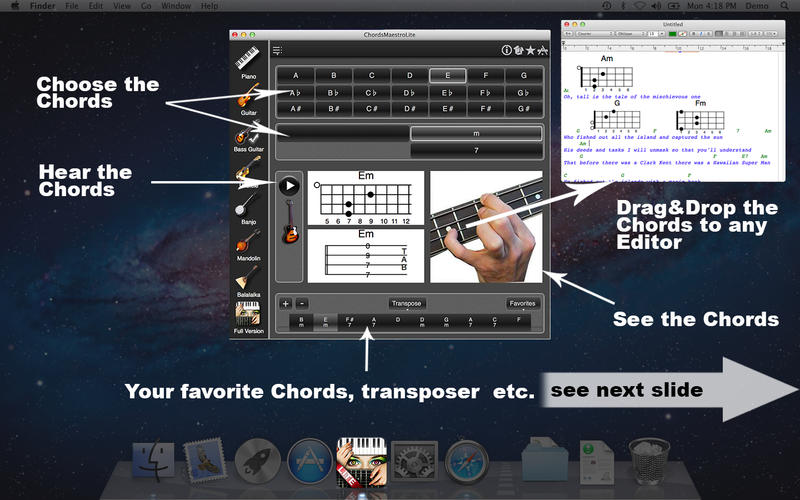Screen dimensions: 800x500
Task: Open the Edit menu
Action: (x=95, y=6)
